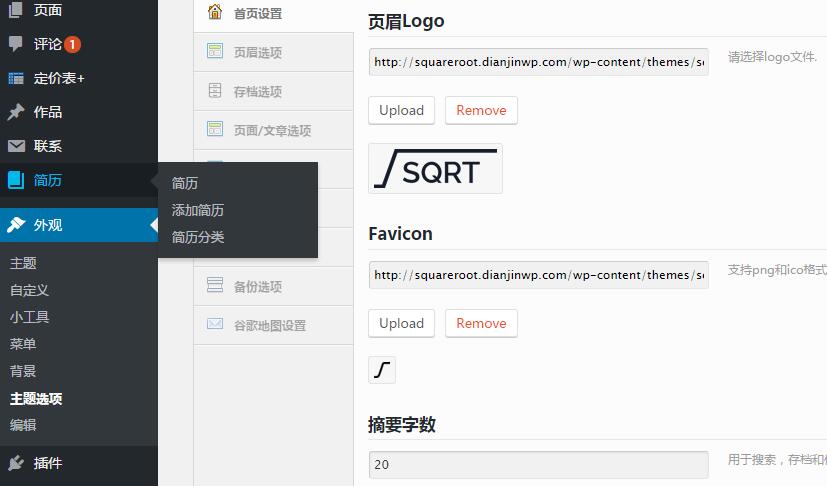Select 添加简历 in the flyout submenu

click(198, 210)
